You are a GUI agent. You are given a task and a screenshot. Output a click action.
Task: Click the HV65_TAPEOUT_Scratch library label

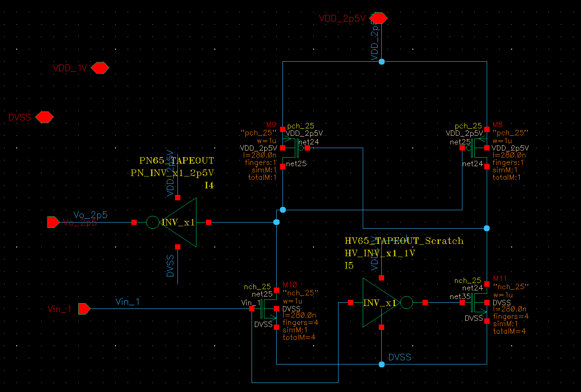[404, 241]
